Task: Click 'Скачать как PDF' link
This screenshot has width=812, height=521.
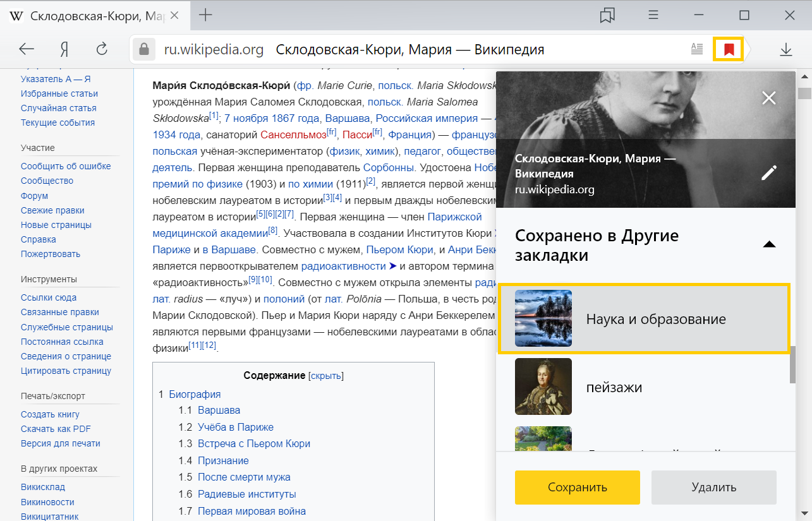Action: pos(56,429)
